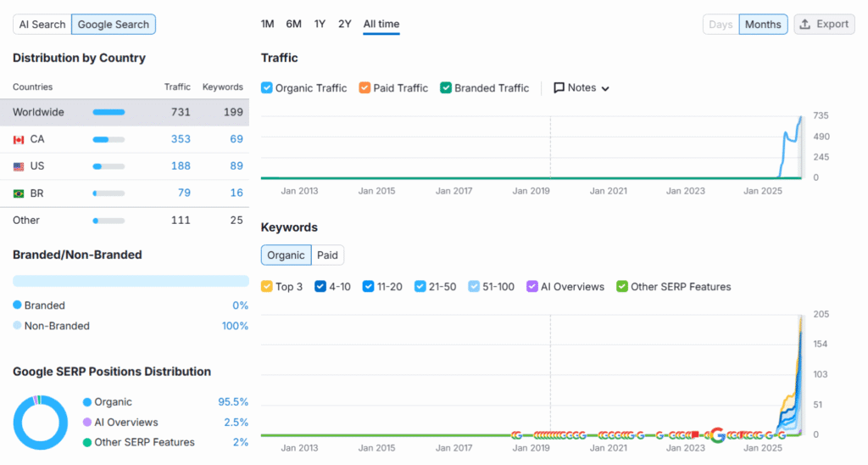Click the large Google update marker icon
The image size is (868, 465).
(717, 435)
